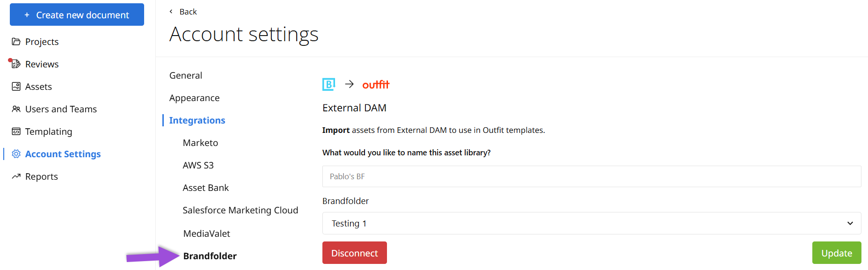Click the Assets sidebar icon

point(16,87)
